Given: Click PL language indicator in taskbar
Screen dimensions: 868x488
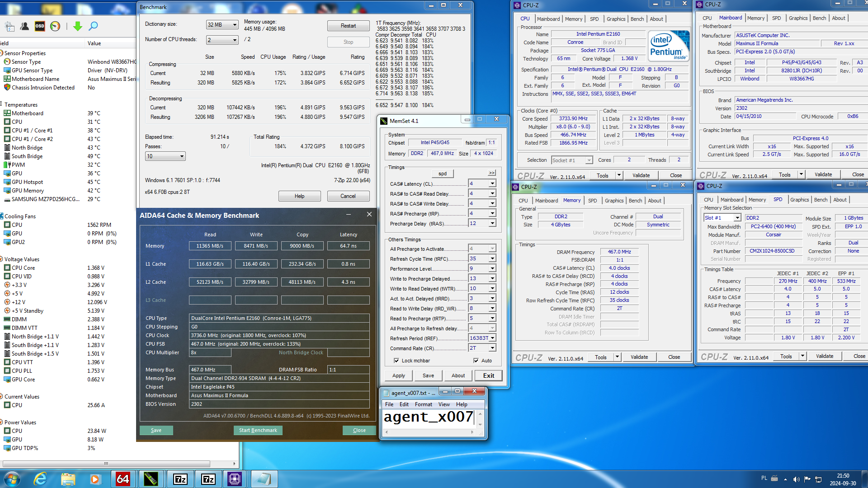Looking at the screenshot, I should pos(764,478).
